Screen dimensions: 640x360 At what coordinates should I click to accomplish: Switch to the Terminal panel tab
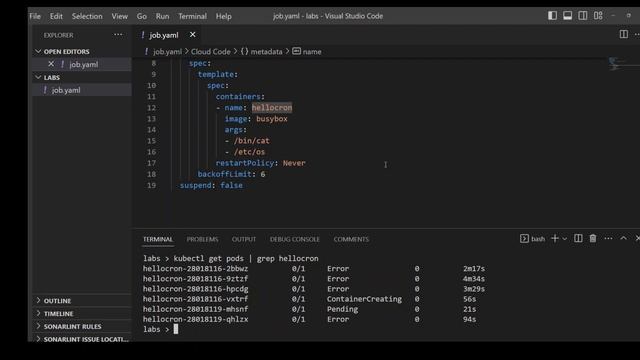pyautogui.click(x=158, y=239)
